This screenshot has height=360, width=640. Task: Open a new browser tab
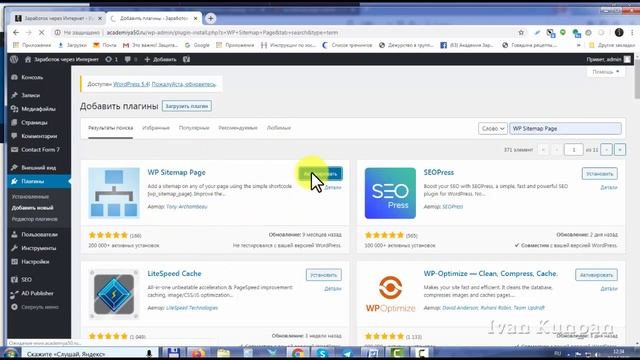(211, 18)
